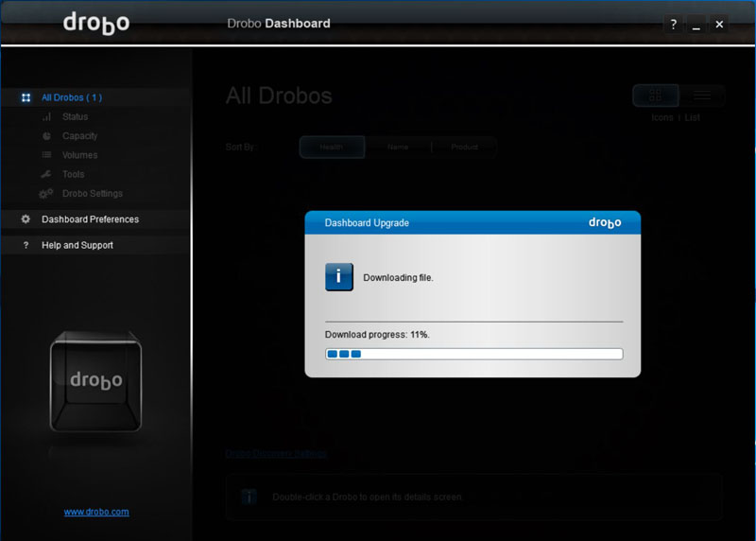The height and width of the screenshot is (541, 756).
Task: Click 'Download progress: 11%.' text
Action: coord(377,335)
